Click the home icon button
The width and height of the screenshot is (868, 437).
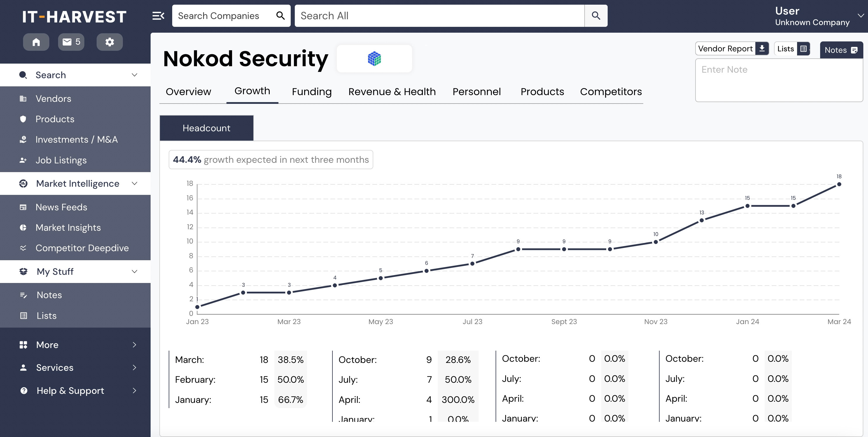tap(36, 42)
